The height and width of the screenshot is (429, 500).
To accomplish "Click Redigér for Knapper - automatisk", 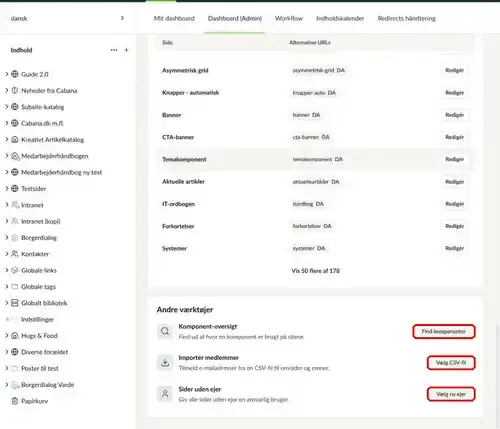I will (x=455, y=93).
